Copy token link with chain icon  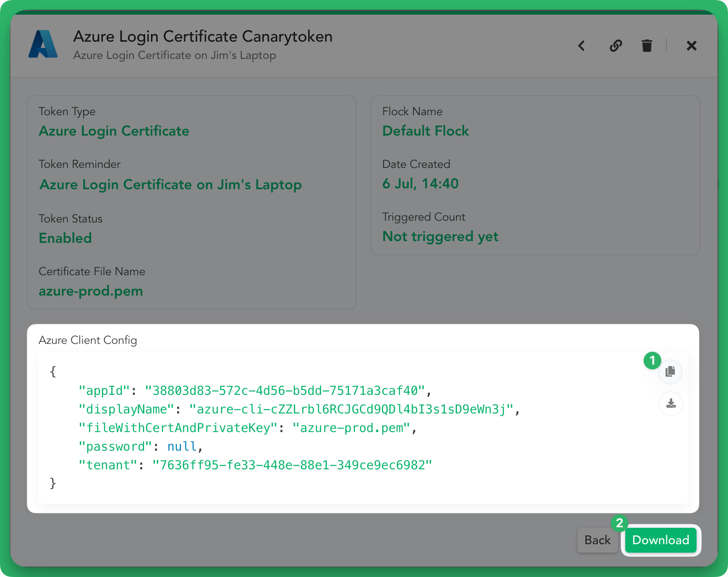(x=616, y=46)
